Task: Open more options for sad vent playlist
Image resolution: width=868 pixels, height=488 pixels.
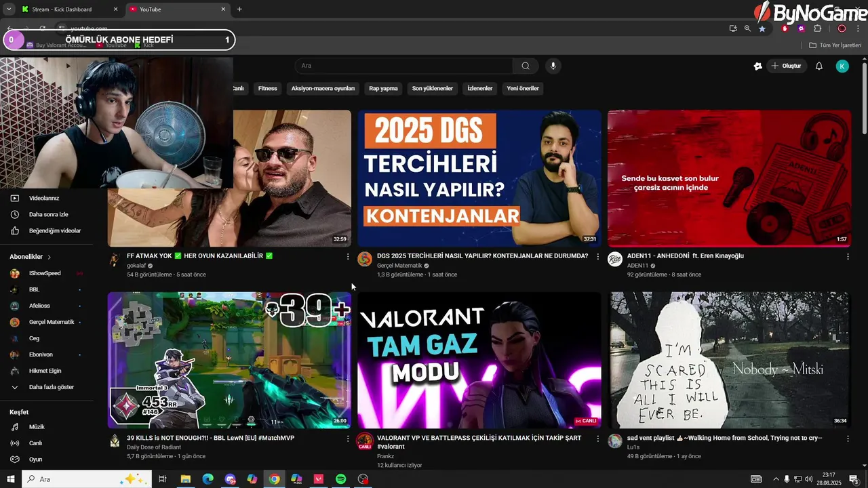Action: point(848,439)
